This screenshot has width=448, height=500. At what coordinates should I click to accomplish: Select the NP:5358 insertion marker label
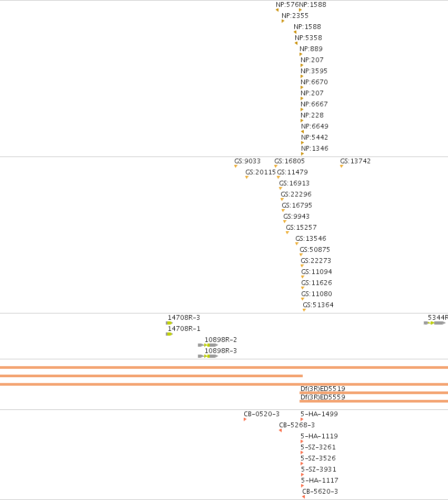coord(308,37)
